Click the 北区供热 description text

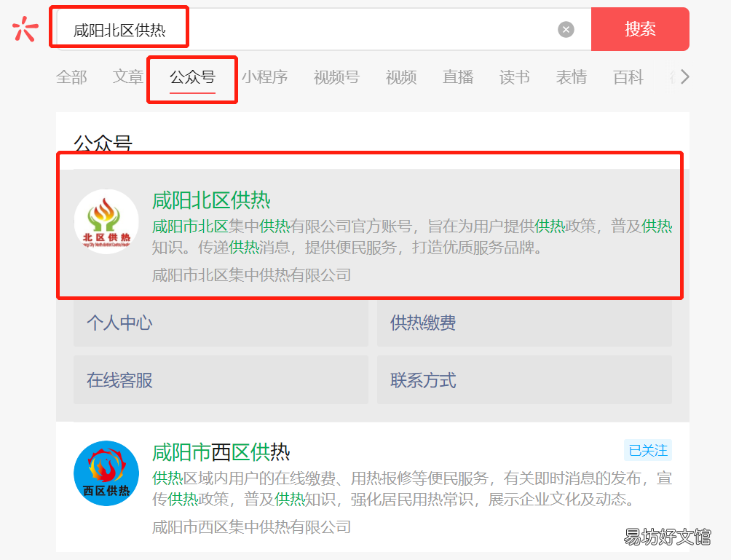(412, 237)
